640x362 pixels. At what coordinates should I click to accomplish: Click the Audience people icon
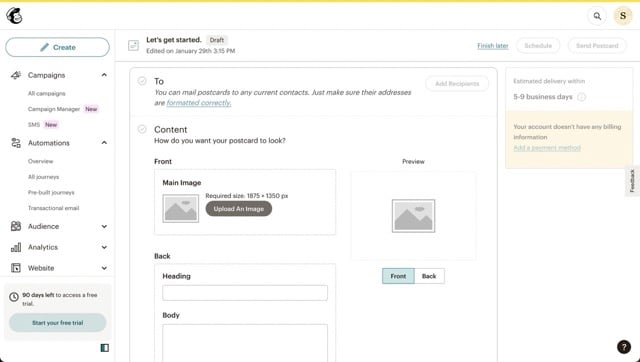tap(16, 226)
